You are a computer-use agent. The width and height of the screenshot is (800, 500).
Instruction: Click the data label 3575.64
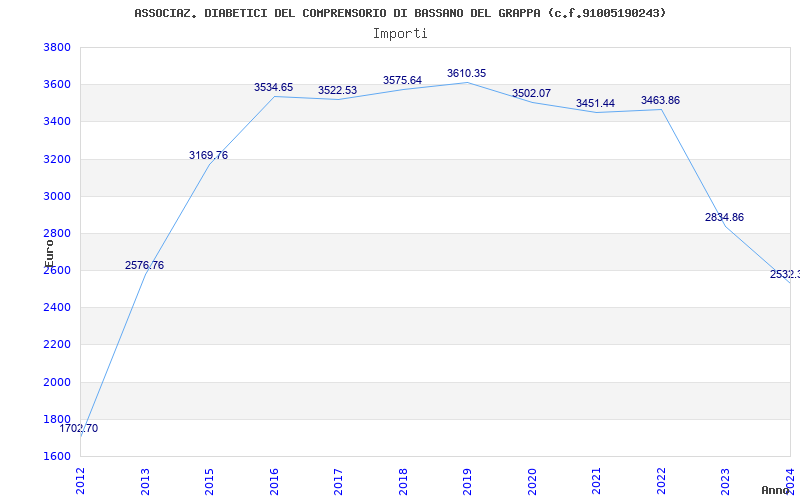click(x=403, y=80)
